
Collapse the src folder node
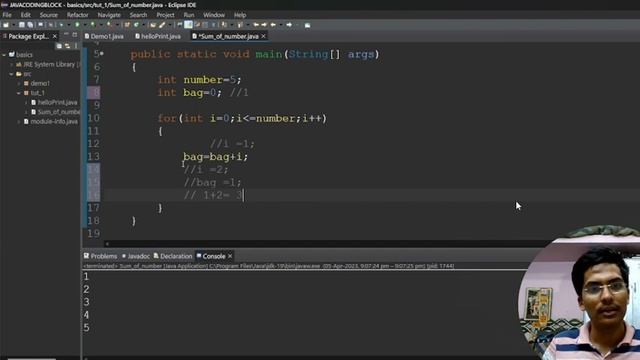[x=11, y=74]
